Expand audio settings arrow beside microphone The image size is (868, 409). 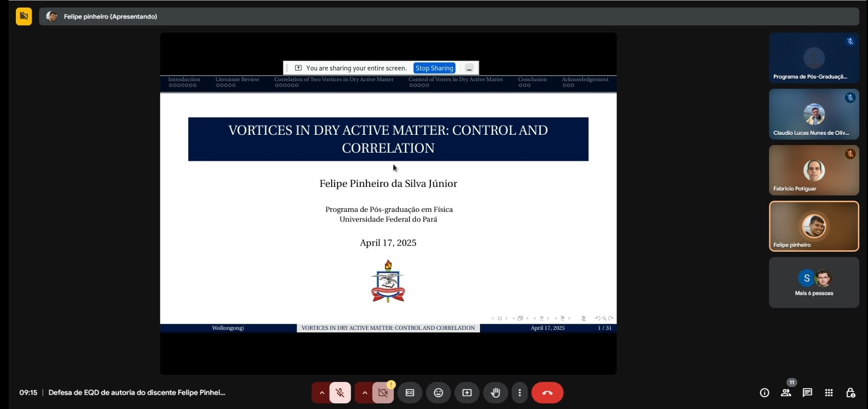pos(322,393)
